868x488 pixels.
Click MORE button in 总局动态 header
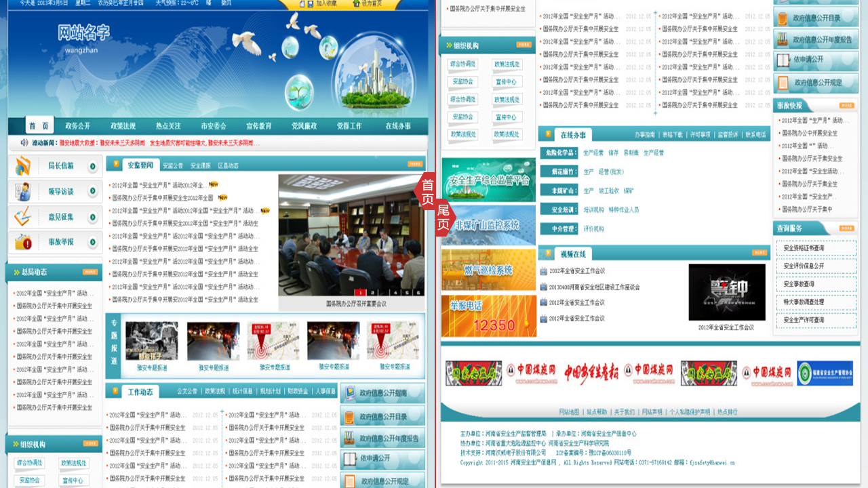[90, 272]
